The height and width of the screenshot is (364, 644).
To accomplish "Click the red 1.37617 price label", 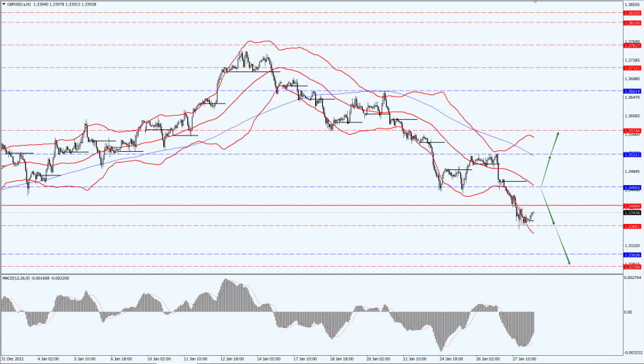I will click(x=632, y=46).
